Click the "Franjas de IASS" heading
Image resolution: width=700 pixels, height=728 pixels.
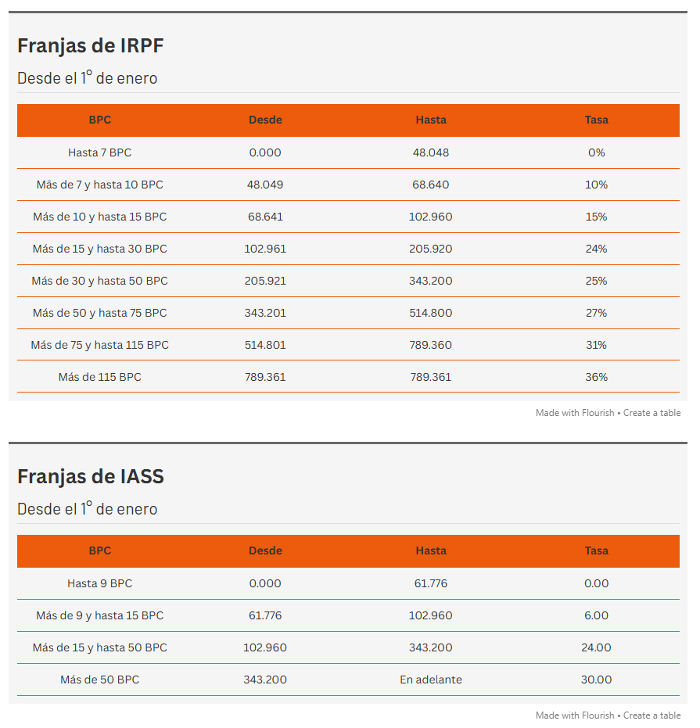tap(91, 476)
